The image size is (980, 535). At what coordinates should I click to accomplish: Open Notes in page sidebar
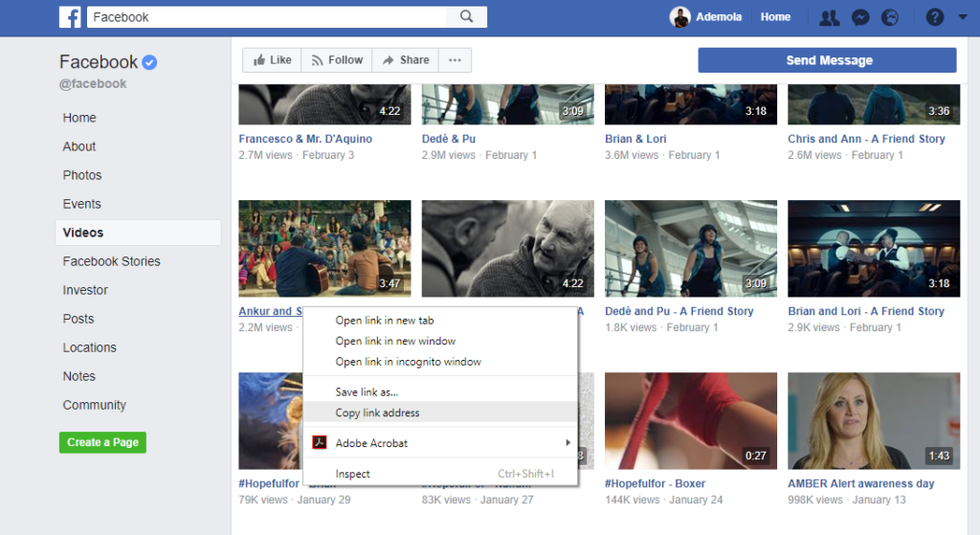(78, 376)
